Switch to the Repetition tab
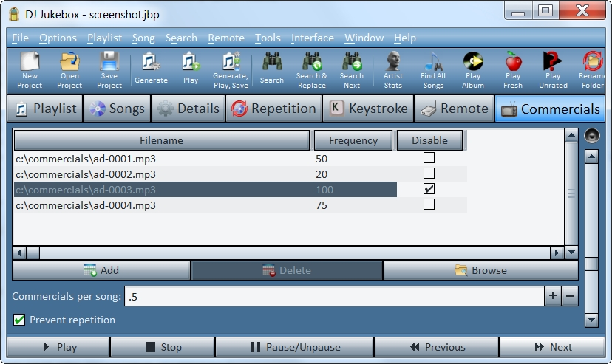Image resolution: width=612 pixels, height=364 pixels. [273, 109]
